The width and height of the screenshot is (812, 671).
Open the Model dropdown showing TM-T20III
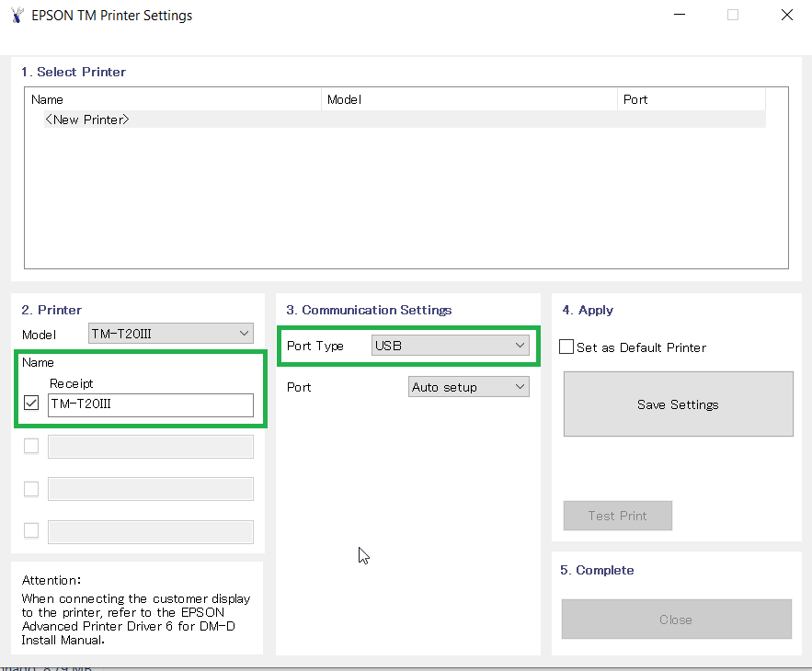pyautogui.click(x=171, y=334)
